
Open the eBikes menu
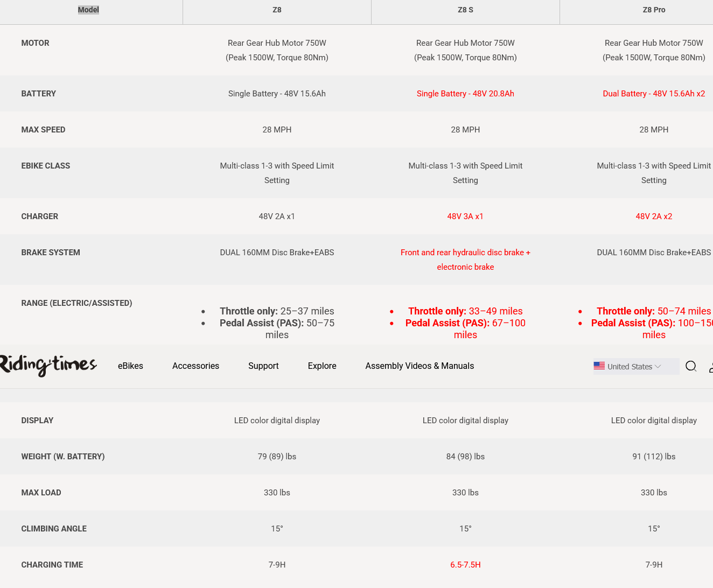[130, 366]
